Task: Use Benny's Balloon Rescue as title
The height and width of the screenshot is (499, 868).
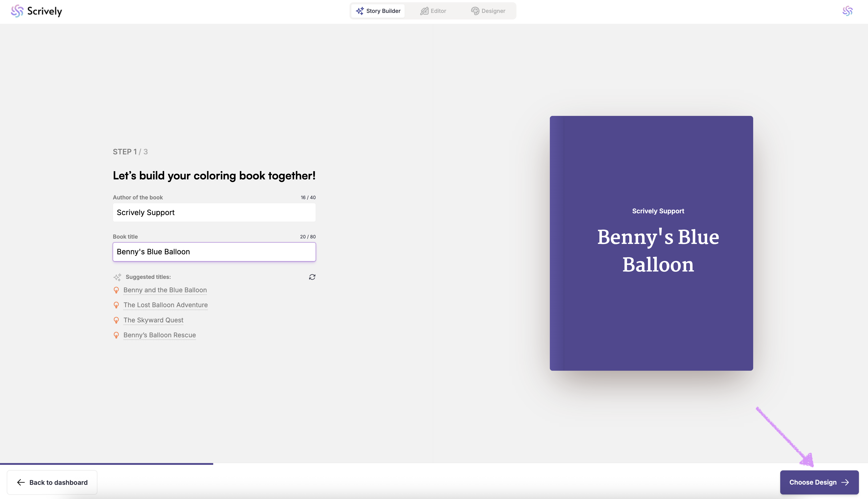Action: pos(159,335)
